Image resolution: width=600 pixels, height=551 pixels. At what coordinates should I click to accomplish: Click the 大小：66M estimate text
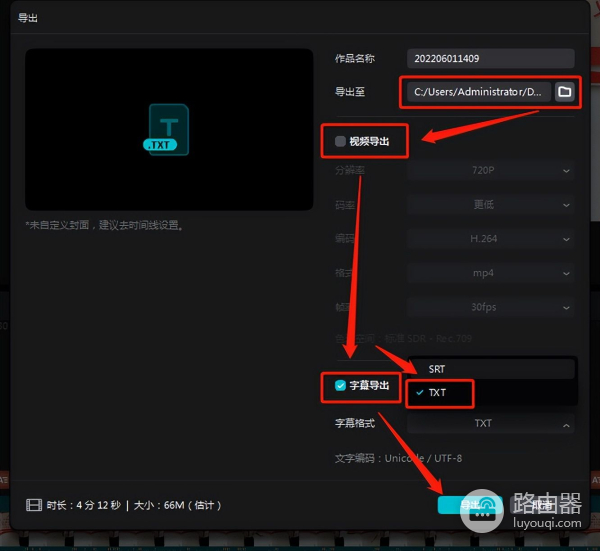(178, 505)
